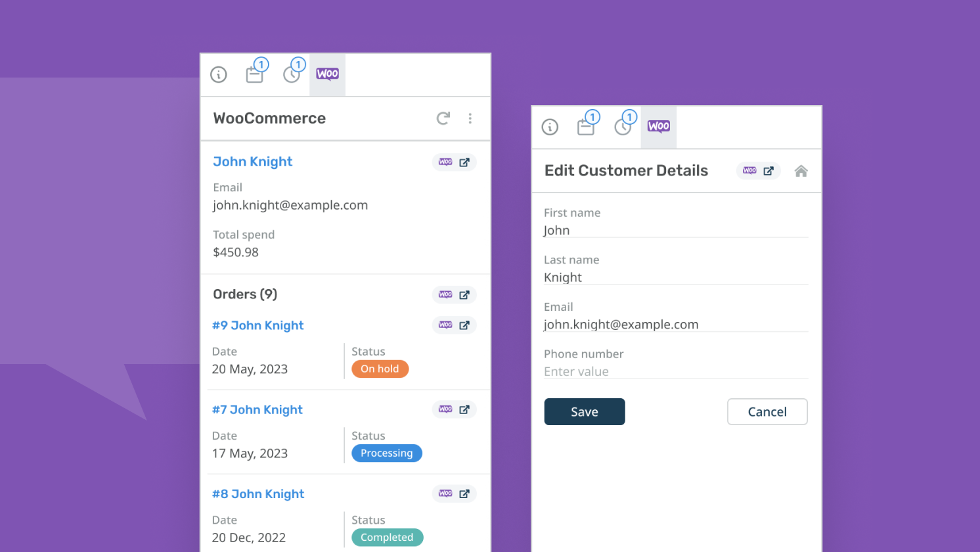980x552 pixels.
Task: Return home via the house icon
Action: click(x=801, y=170)
